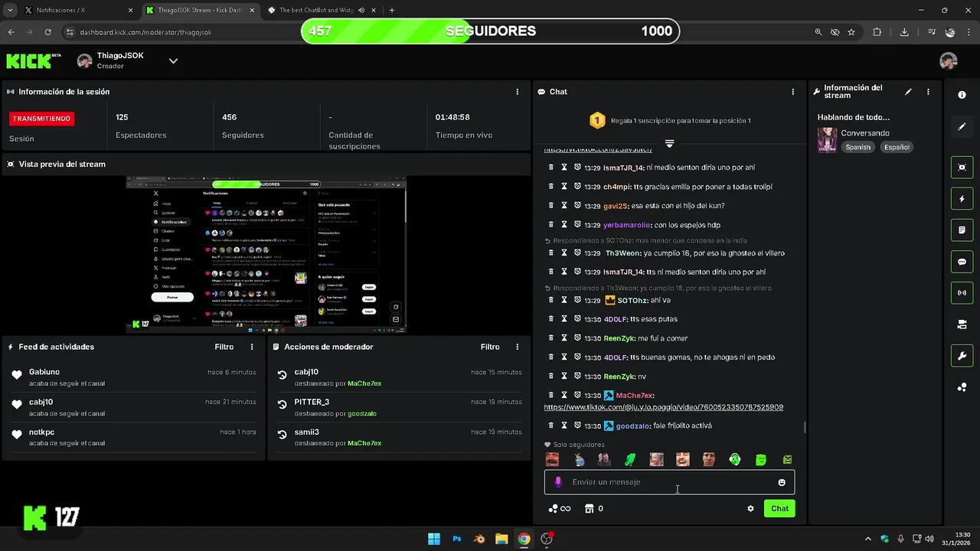Toggle the broadcast signal panel button

tap(962, 293)
